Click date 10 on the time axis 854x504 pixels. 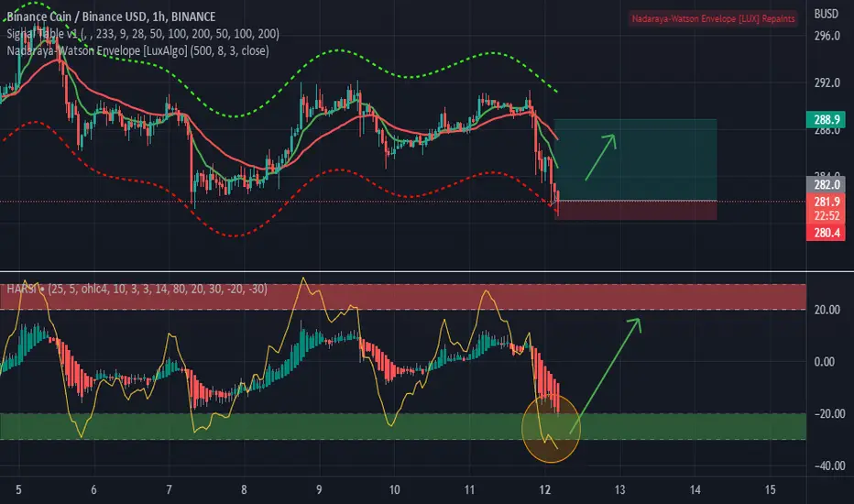394,490
